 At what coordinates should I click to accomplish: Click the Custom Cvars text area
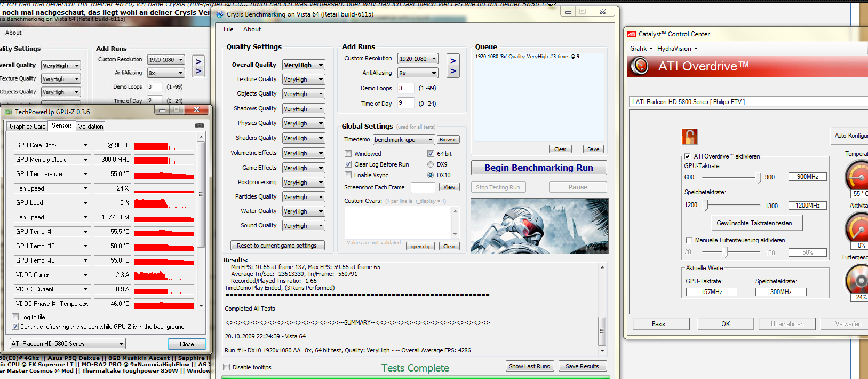coord(398,223)
